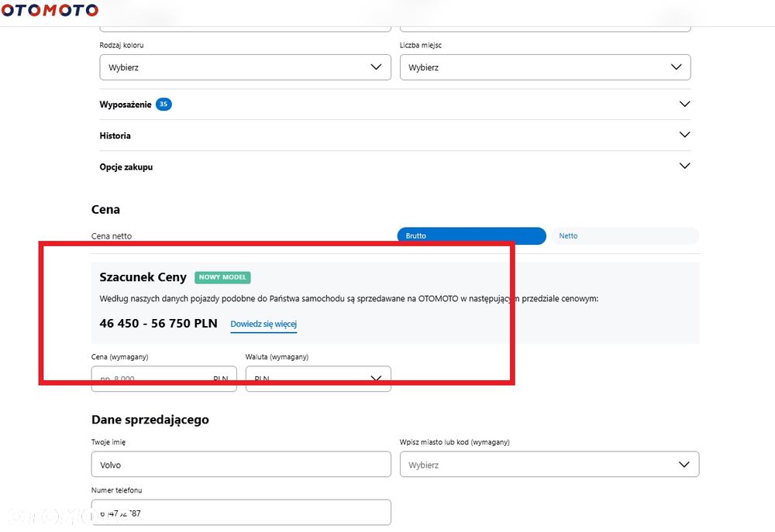Click the Szacunek Ceny heading
Screen dimensions: 775x532
143,277
